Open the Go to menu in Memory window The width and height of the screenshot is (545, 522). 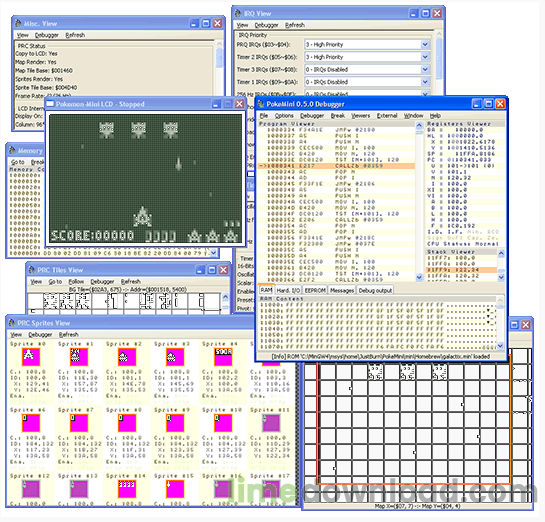click(x=18, y=162)
